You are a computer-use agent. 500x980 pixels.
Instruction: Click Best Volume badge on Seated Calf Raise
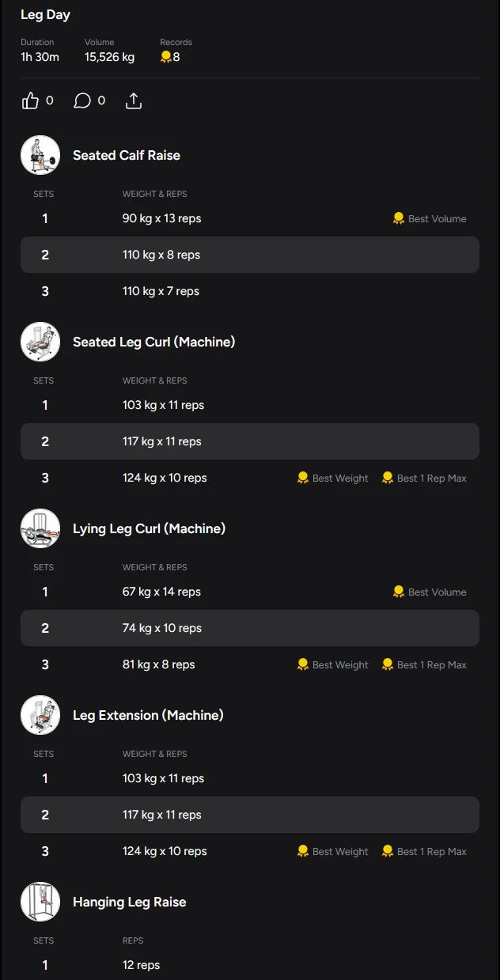coord(430,218)
